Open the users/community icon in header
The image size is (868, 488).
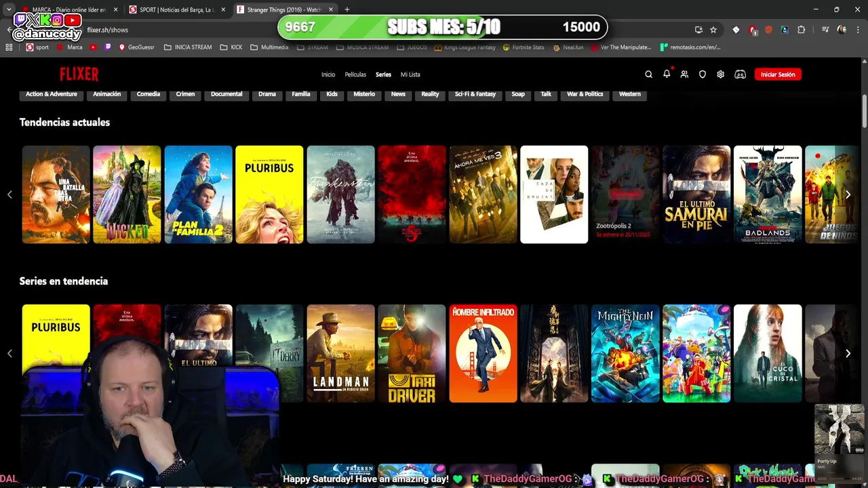pyautogui.click(x=684, y=75)
